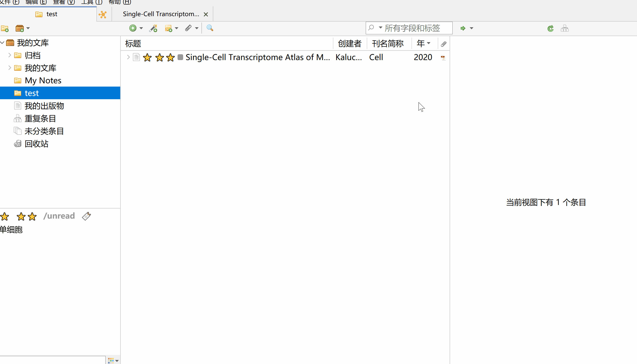Open the PDF attachment icon in item row

(443, 58)
